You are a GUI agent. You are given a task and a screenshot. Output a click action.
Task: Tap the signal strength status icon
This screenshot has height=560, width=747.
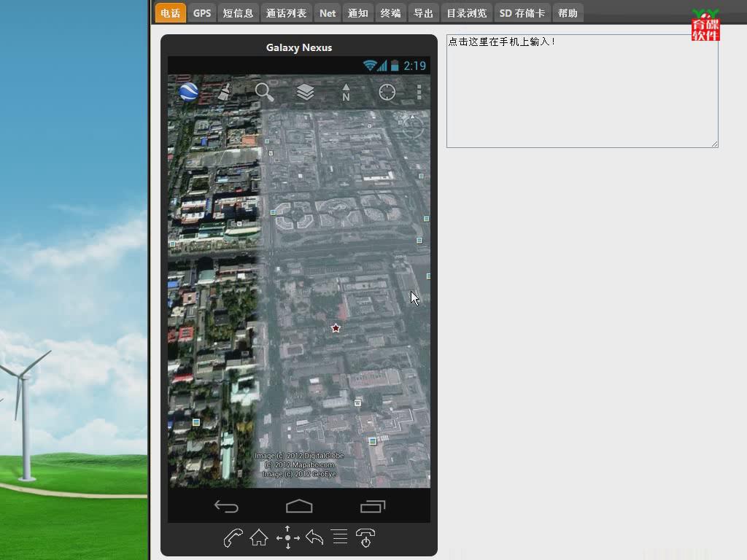(382, 66)
